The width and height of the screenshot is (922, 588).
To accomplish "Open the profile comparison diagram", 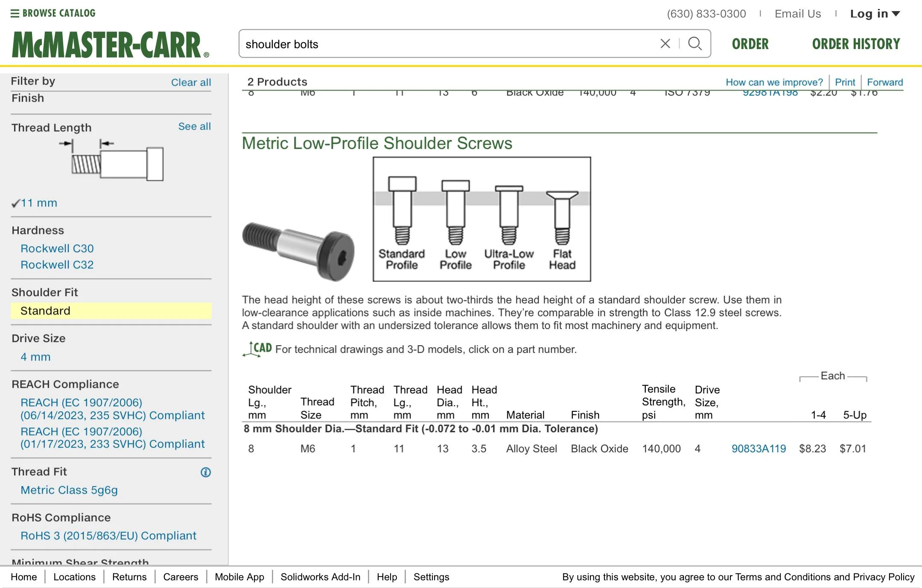I will click(481, 219).
